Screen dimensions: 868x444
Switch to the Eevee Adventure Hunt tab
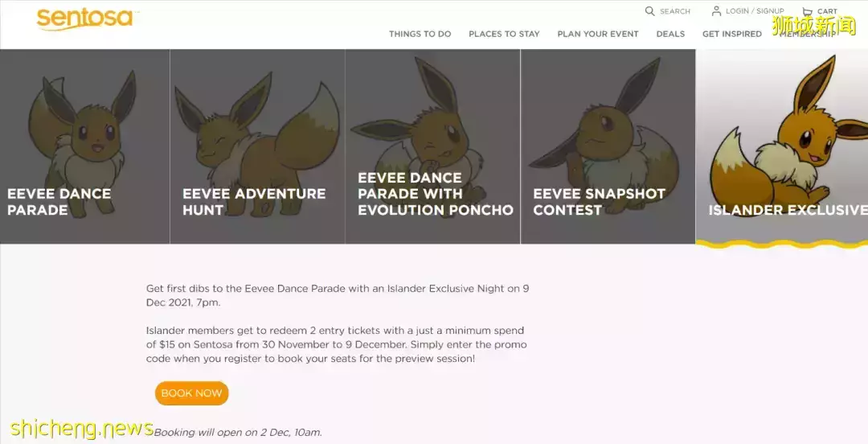(257, 146)
